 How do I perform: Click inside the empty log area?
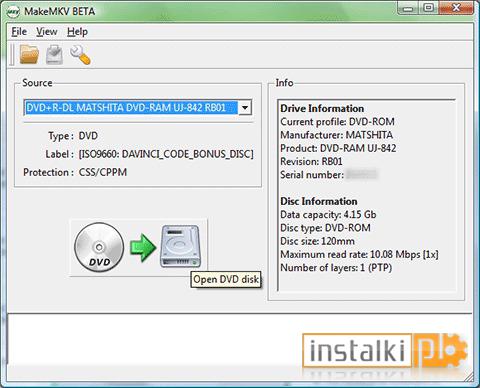[x=153, y=347]
